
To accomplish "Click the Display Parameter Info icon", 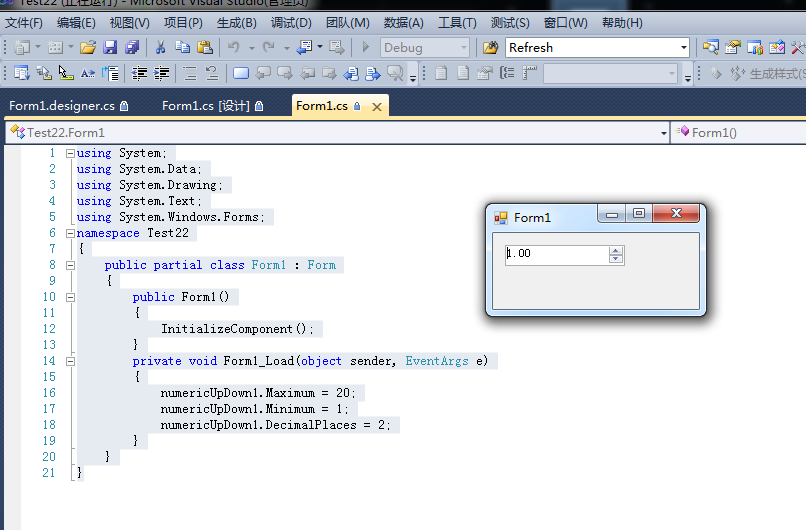I will pyautogui.click(x=44, y=74).
